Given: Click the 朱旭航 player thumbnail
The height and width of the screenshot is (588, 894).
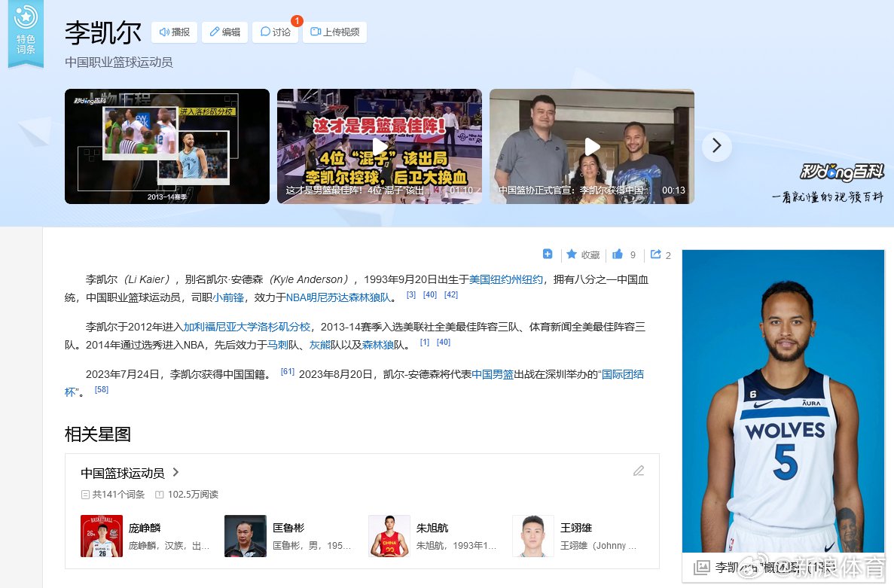Looking at the screenshot, I should tap(389, 536).
